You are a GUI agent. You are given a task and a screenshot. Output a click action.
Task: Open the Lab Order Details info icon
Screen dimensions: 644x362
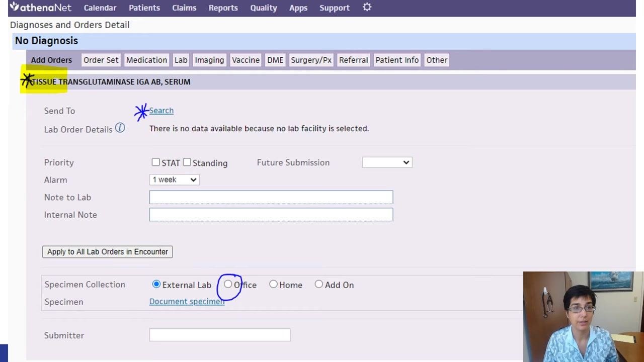point(120,128)
